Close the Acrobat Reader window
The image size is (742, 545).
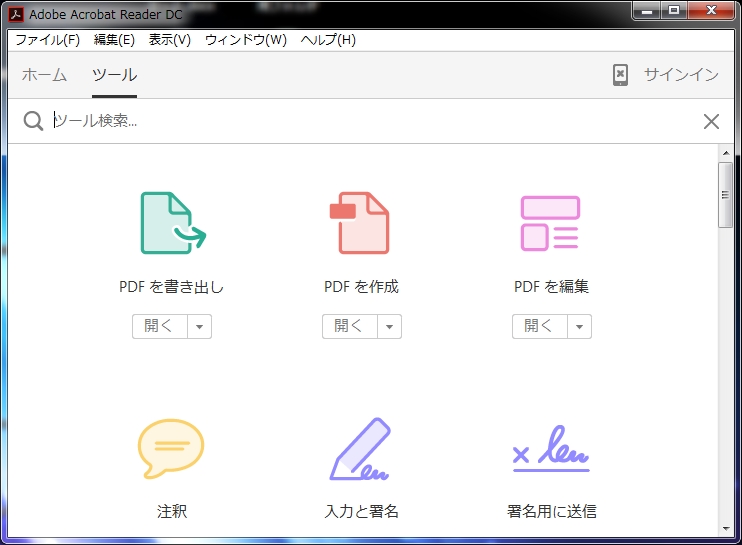click(x=711, y=11)
